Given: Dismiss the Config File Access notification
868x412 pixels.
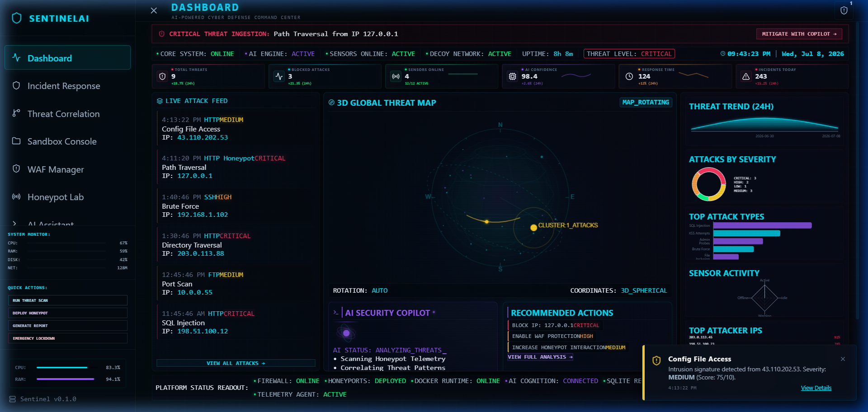Looking at the screenshot, I should pos(843,359).
